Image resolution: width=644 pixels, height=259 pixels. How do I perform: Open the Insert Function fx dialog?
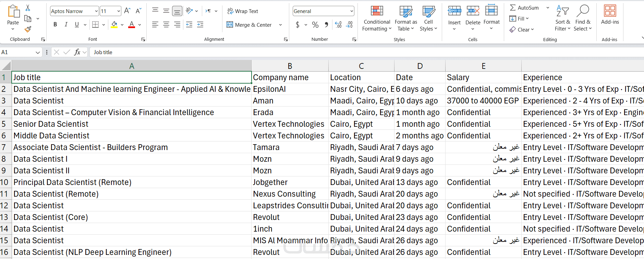click(x=77, y=52)
